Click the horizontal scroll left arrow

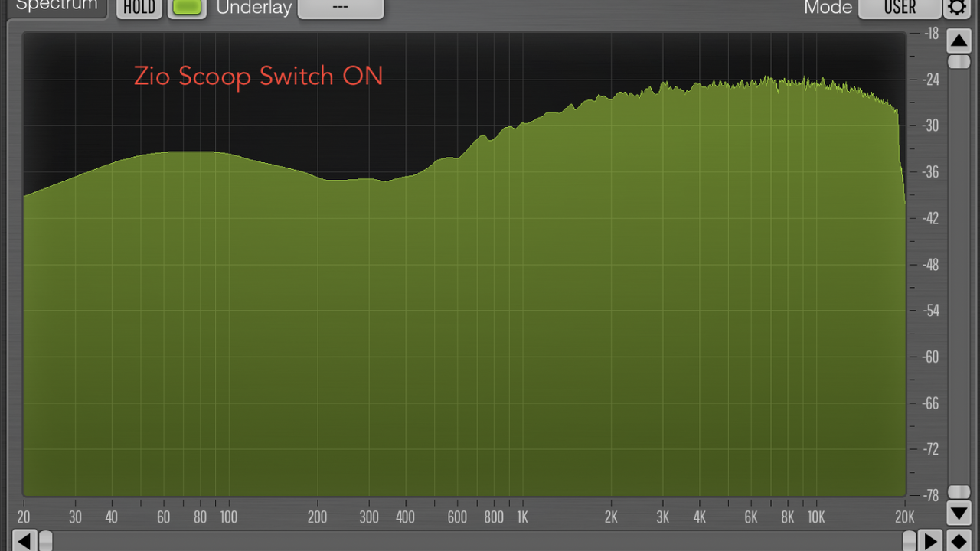coord(24,541)
